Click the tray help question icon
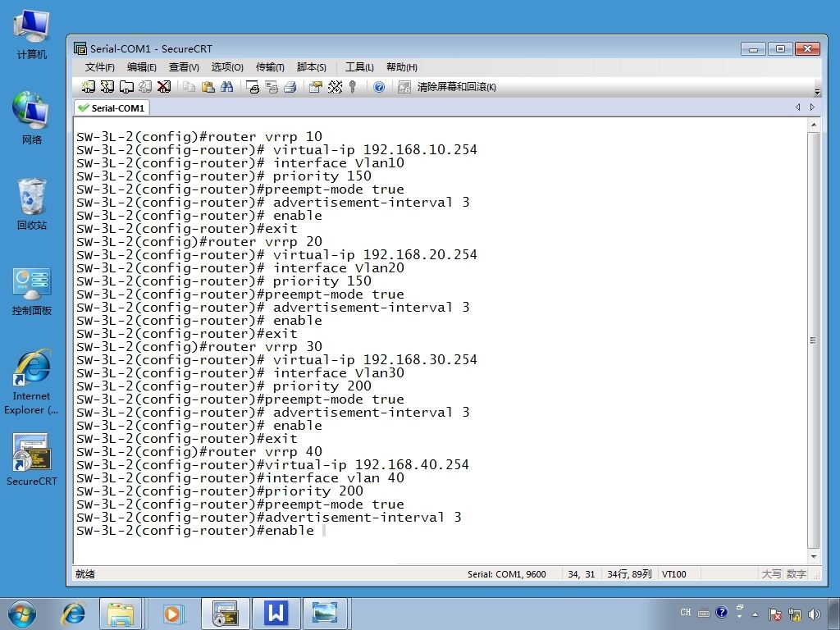This screenshot has width=840, height=630. 722,612
